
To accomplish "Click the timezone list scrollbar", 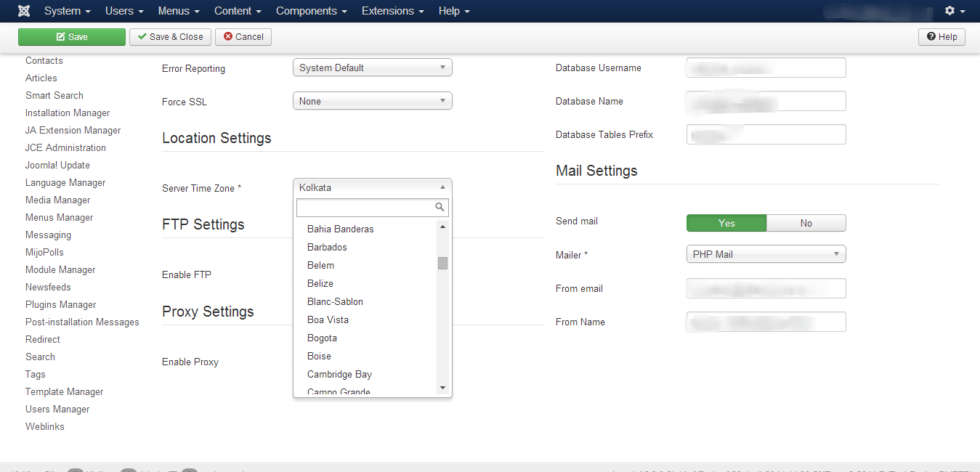I will click(x=442, y=263).
